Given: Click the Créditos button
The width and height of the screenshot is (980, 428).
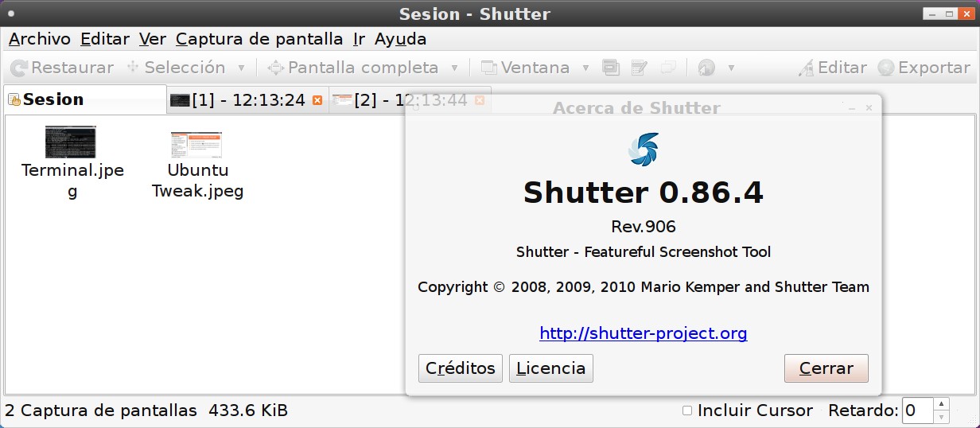Looking at the screenshot, I should tap(461, 368).
